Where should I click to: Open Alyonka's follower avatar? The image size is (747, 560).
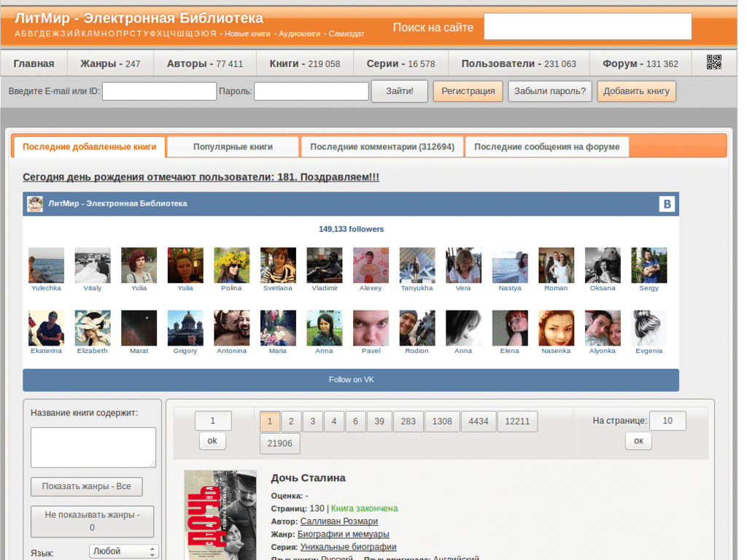[603, 328]
